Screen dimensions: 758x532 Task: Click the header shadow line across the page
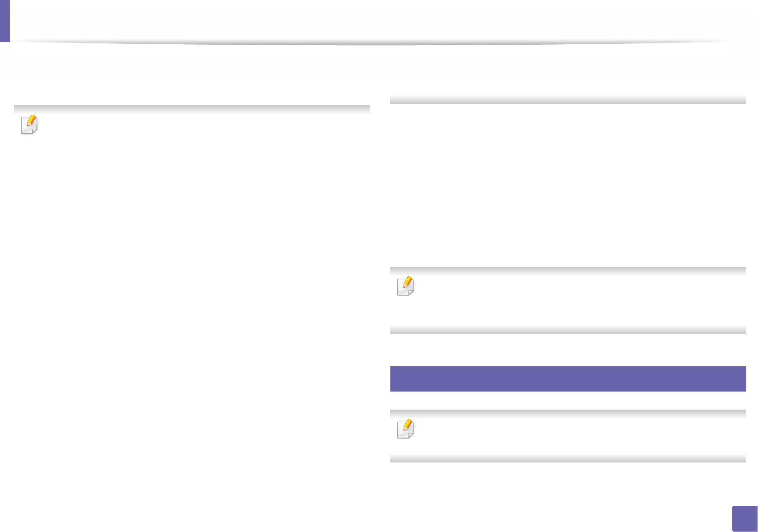click(370, 42)
